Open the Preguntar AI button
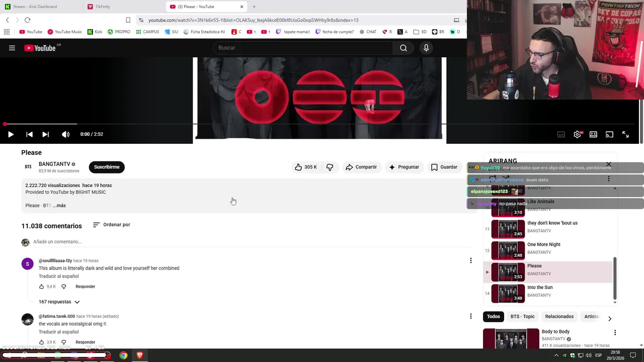Screen dimensions: 644x362 (x=404, y=167)
